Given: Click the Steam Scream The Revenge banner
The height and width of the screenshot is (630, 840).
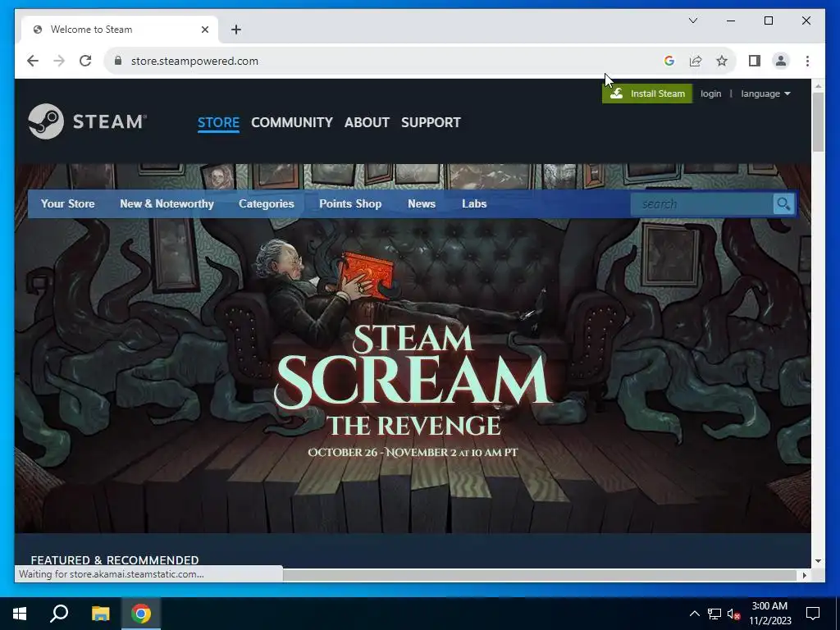Looking at the screenshot, I should (413, 375).
